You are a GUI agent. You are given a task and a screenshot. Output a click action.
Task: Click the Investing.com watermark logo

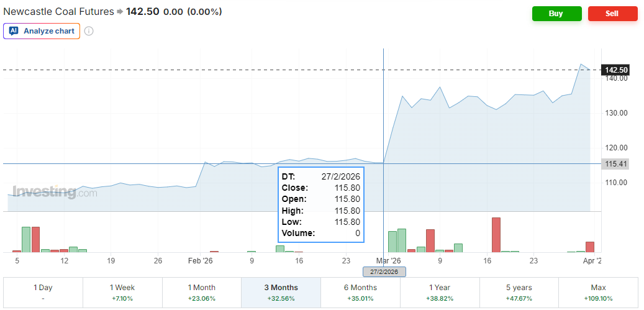coord(55,192)
